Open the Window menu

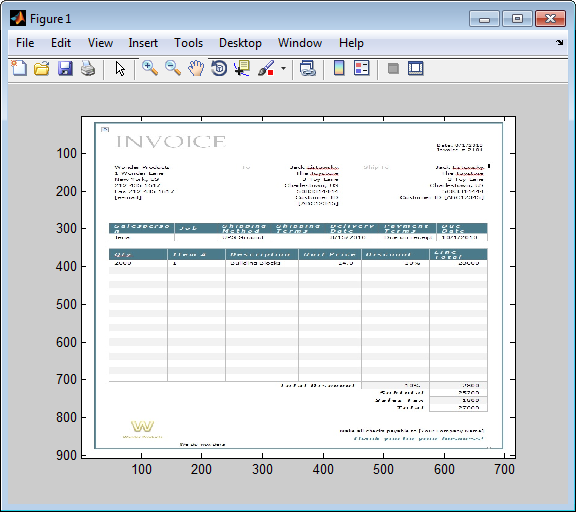[x=300, y=43]
